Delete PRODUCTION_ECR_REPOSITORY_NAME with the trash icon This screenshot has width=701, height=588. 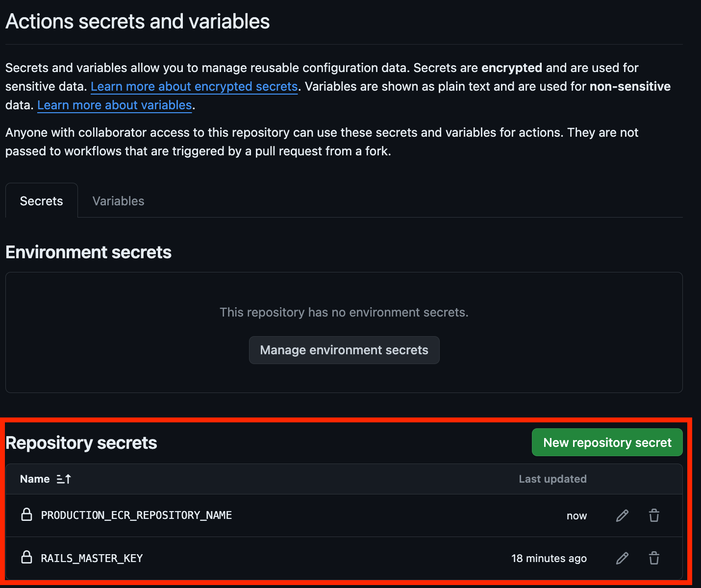pyautogui.click(x=653, y=515)
